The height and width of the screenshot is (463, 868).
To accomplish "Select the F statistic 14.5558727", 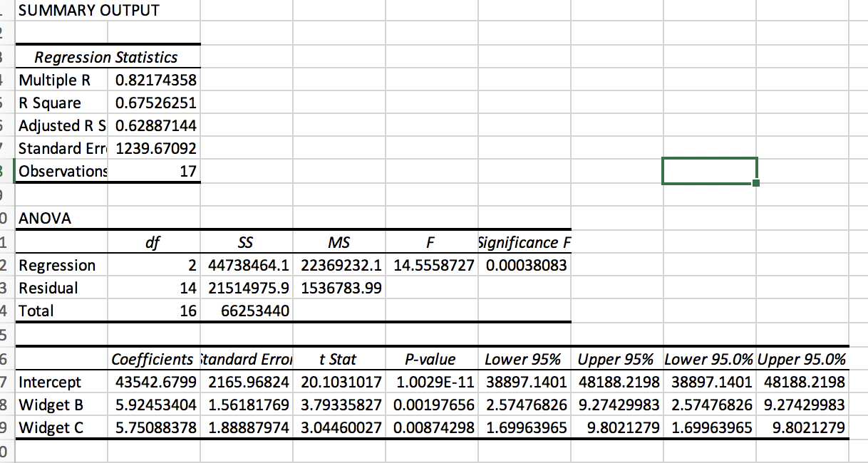I will pyautogui.click(x=430, y=265).
